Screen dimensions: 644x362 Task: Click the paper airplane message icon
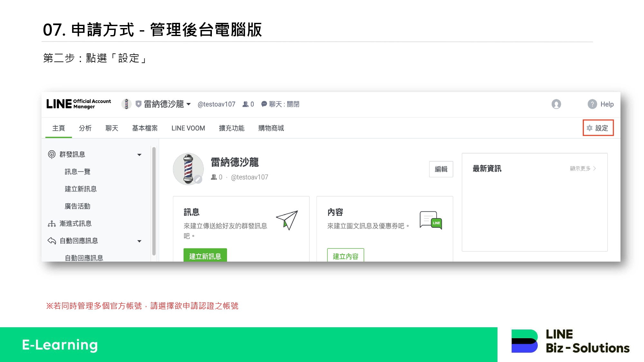[x=287, y=220]
